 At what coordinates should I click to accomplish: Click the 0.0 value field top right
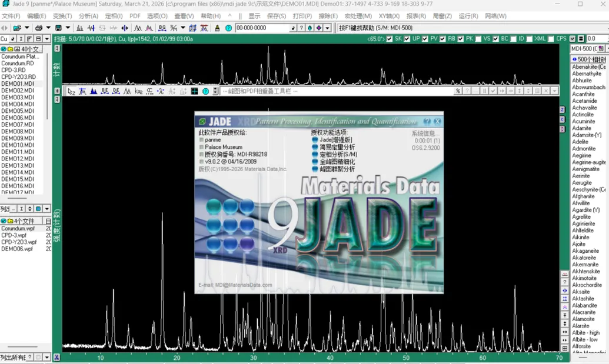pos(596,39)
